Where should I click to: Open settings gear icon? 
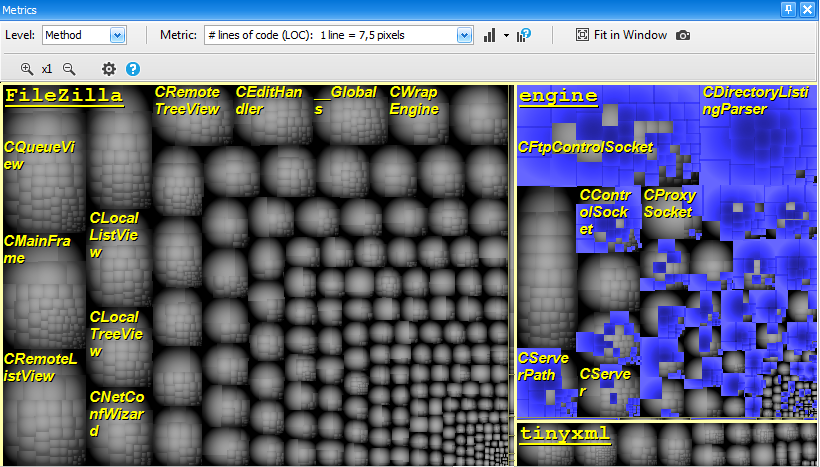[x=109, y=69]
